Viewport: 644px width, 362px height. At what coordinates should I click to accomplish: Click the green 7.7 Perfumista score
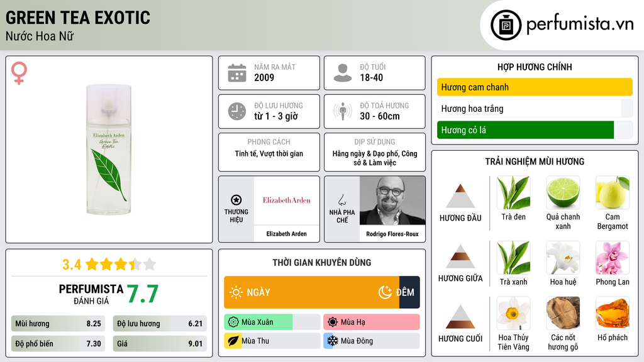143,294
